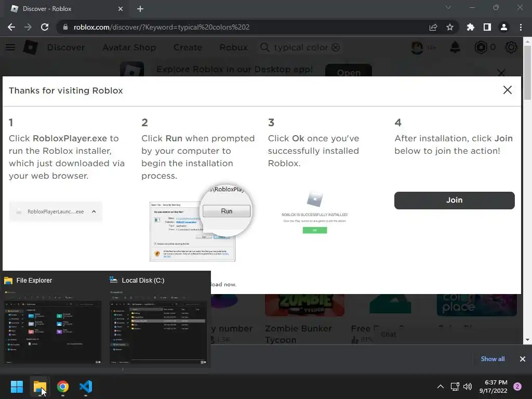532x399 pixels.
Task: Click Show all downloads
Action: 493,359
